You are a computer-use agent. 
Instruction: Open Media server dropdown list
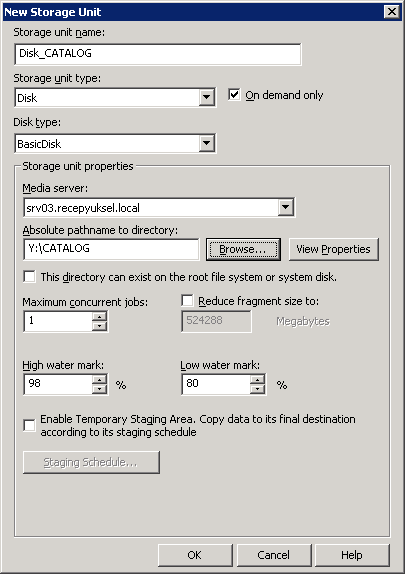pyautogui.click(x=286, y=208)
